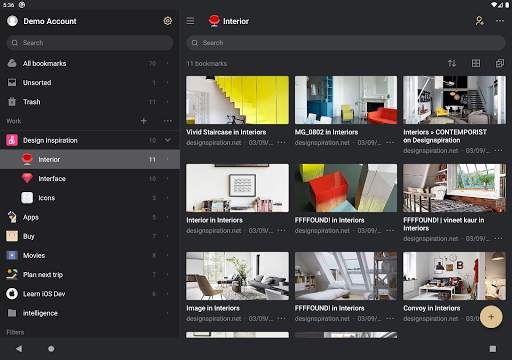Open the Apps collection
The height and width of the screenshot is (360, 512).
click(x=90, y=217)
